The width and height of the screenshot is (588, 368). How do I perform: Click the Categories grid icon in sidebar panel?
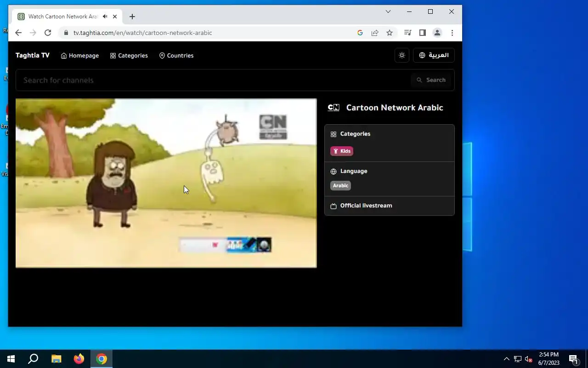(x=334, y=134)
